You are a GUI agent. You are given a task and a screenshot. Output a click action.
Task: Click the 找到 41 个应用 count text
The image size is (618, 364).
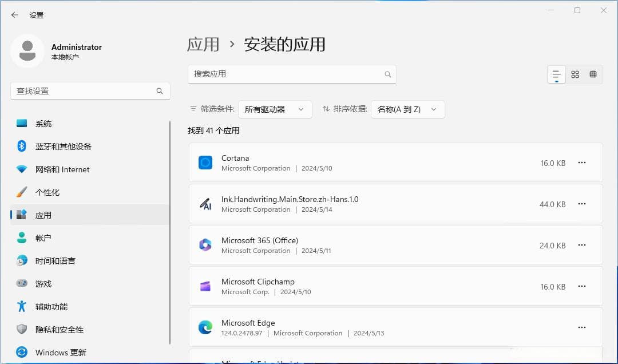click(x=213, y=130)
